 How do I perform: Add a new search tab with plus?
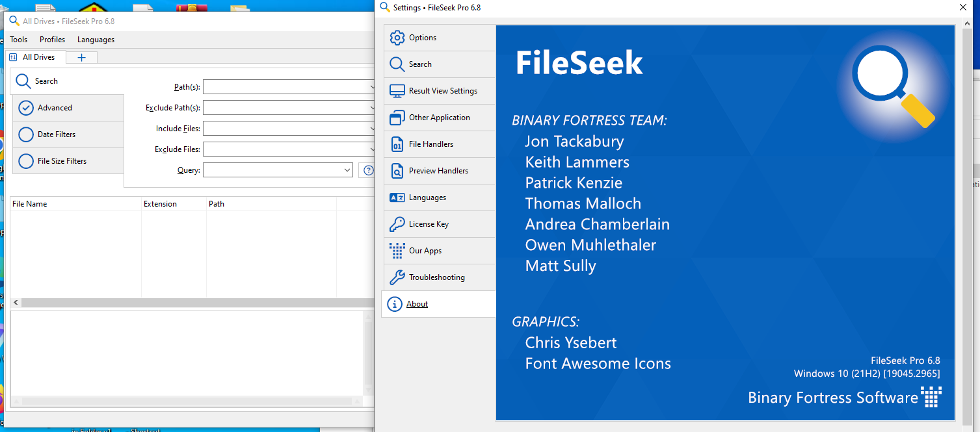click(x=81, y=57)
